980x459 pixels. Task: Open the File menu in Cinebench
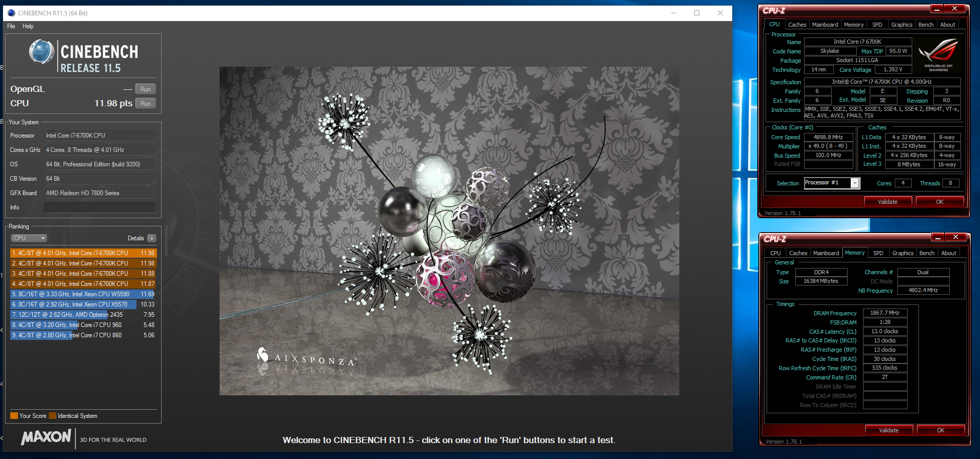[x=11, y=26]
